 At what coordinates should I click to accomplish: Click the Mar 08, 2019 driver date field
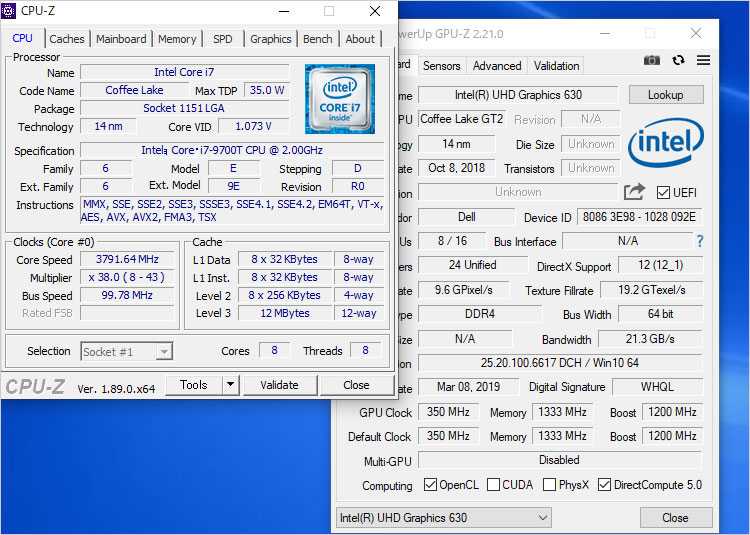[468, 386]
